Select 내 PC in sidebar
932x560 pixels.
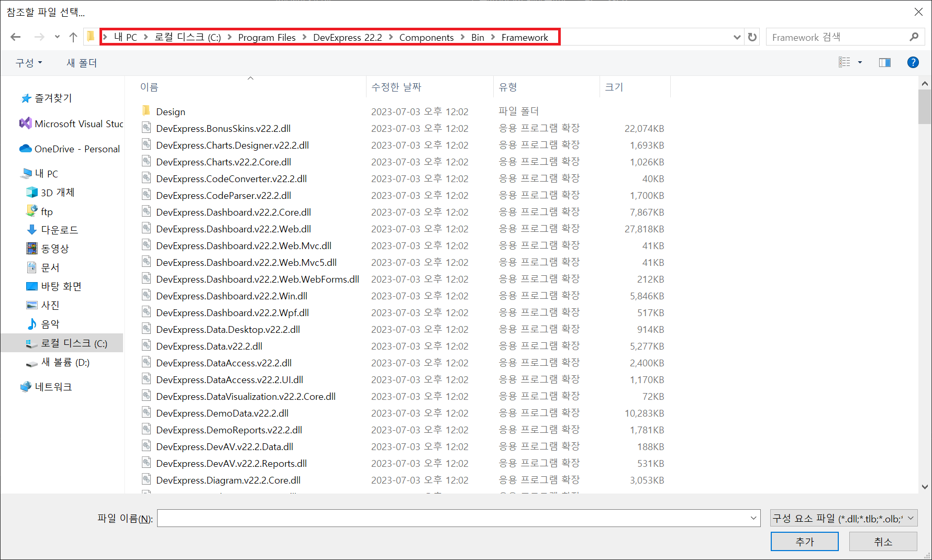pos(40,174)
